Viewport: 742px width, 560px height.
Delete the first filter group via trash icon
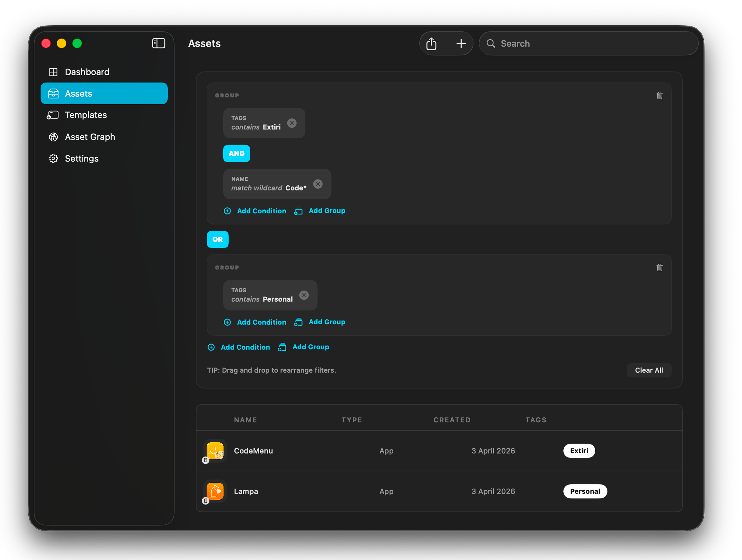[659, 95]
